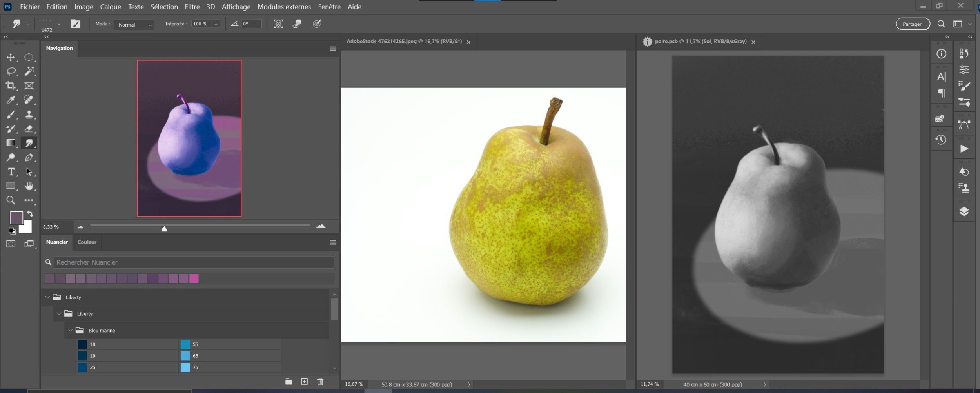Screen dimensions: 980x393
Task: Open the Mode dropdown set to Normal
Action: click(x=134, y=25)
